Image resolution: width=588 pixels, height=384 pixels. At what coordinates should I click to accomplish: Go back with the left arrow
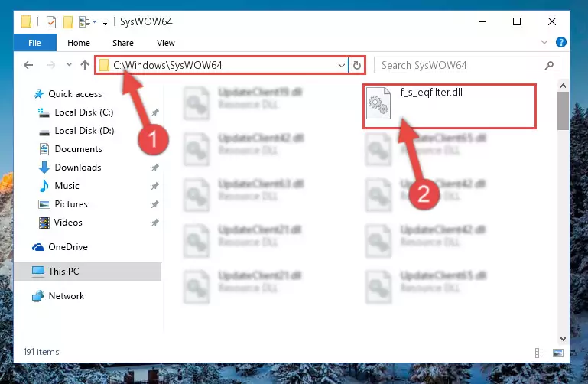click(28, 65)
